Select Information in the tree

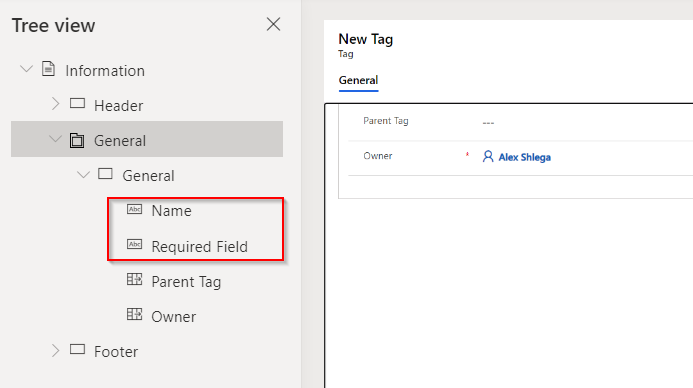(105, 71)
